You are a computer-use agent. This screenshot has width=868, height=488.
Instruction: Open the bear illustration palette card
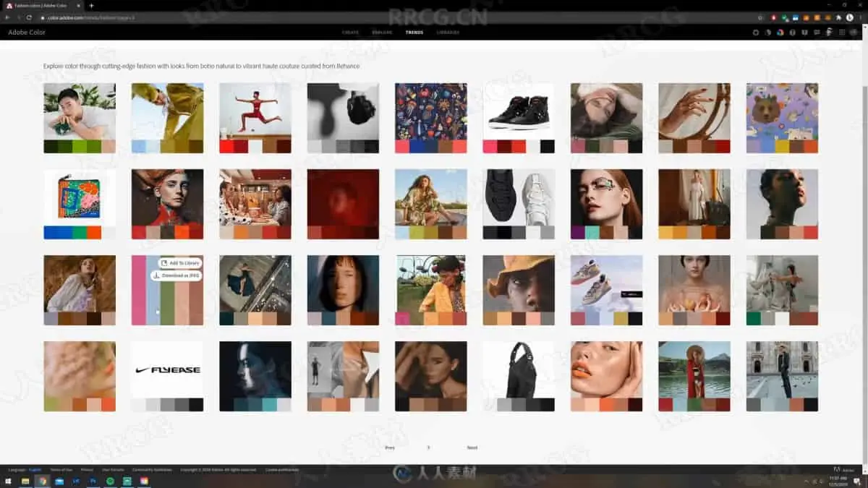pyautogui.click(x=782, y=118)
